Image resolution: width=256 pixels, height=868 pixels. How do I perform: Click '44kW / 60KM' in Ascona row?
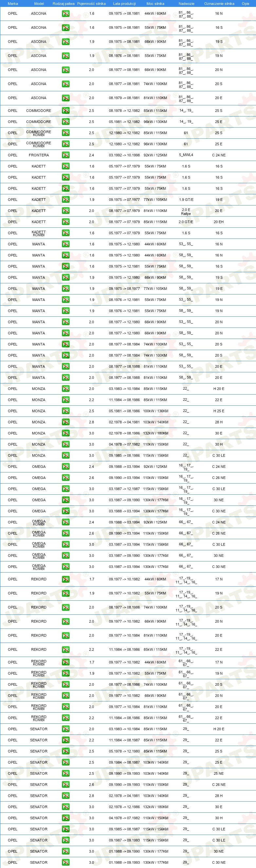point(155,14)
